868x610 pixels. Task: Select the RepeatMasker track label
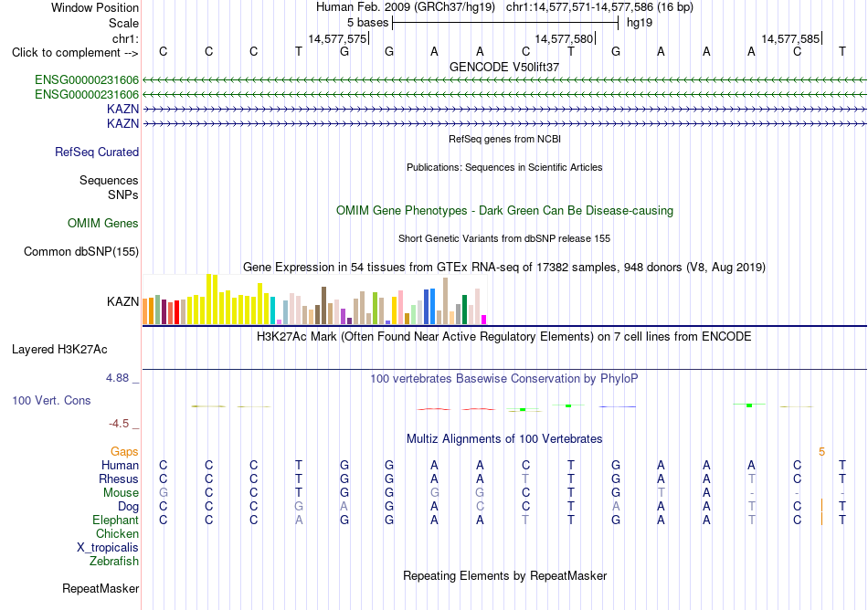click(101, 588)
